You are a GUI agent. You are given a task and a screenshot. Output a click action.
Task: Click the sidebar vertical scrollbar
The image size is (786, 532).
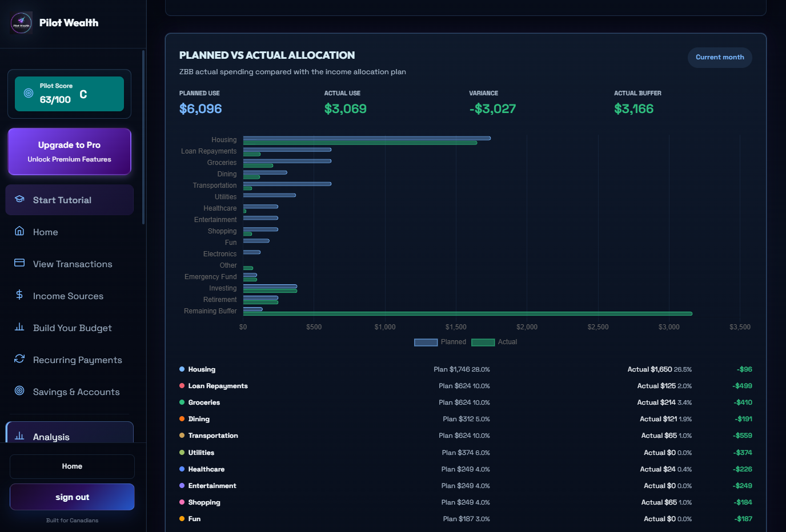coord(143,137)
